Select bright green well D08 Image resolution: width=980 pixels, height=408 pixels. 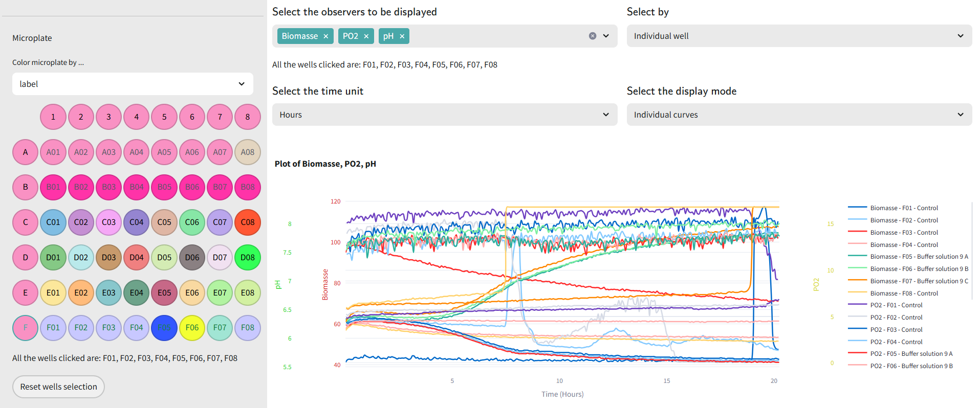pos(248,258)
